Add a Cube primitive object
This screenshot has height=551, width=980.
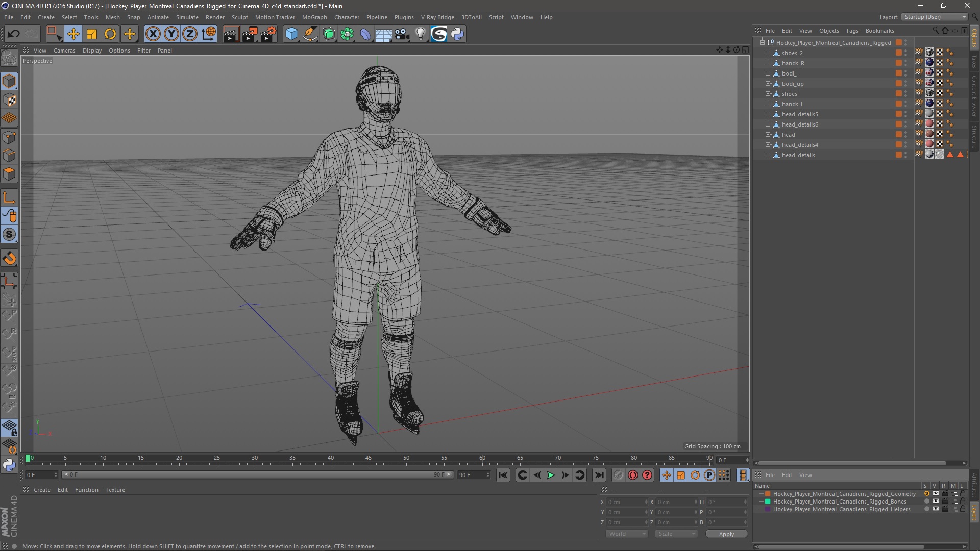click(x=291, y=34)
